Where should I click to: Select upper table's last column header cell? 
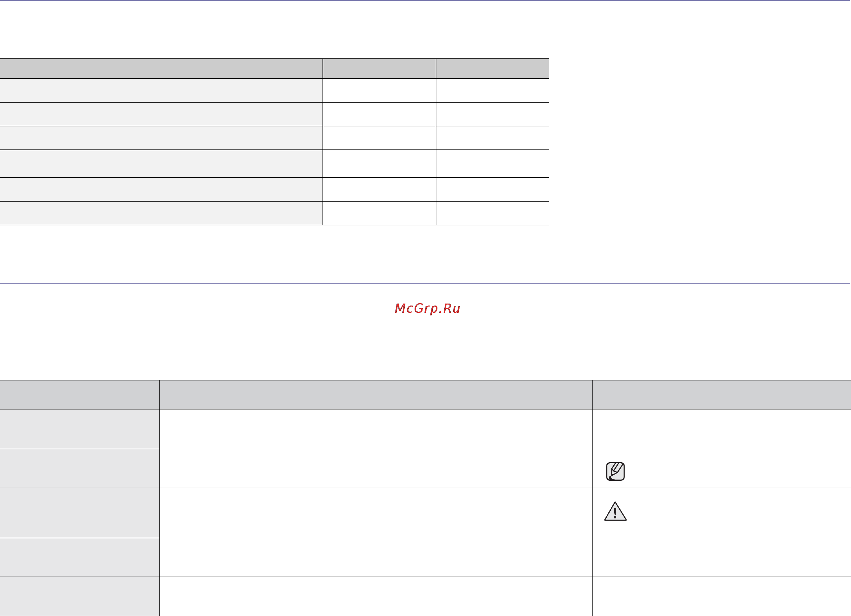tap(493, 69)
